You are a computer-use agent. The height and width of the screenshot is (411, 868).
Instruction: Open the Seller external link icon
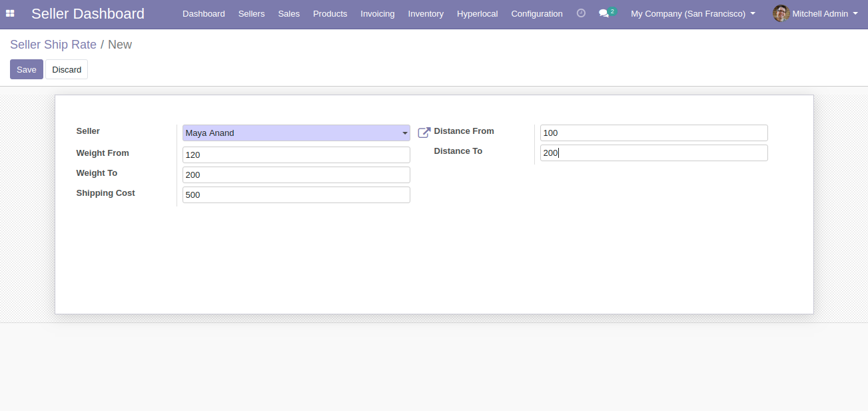pos(424,133)
